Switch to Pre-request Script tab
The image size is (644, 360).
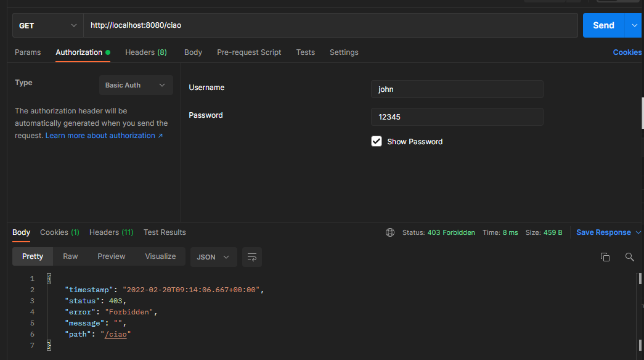pos(249,52)
